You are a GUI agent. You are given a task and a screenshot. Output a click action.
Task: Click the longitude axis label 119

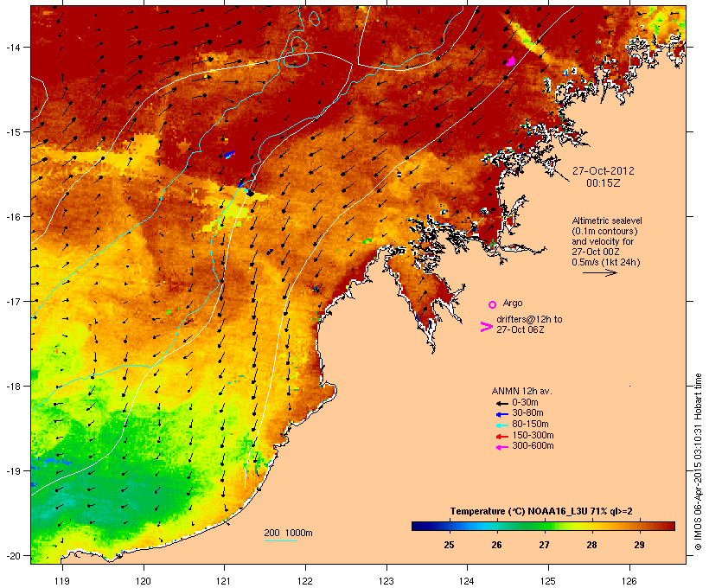62,581
